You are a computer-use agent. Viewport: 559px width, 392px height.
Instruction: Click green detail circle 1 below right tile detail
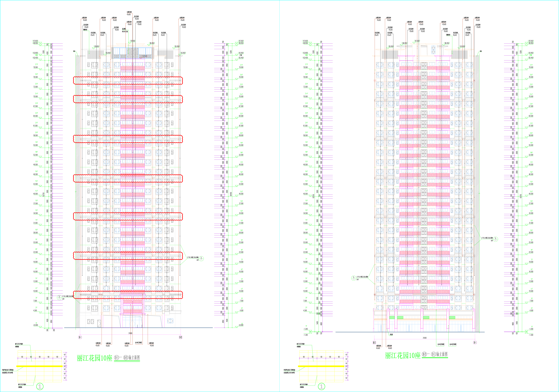coord(321,386)
